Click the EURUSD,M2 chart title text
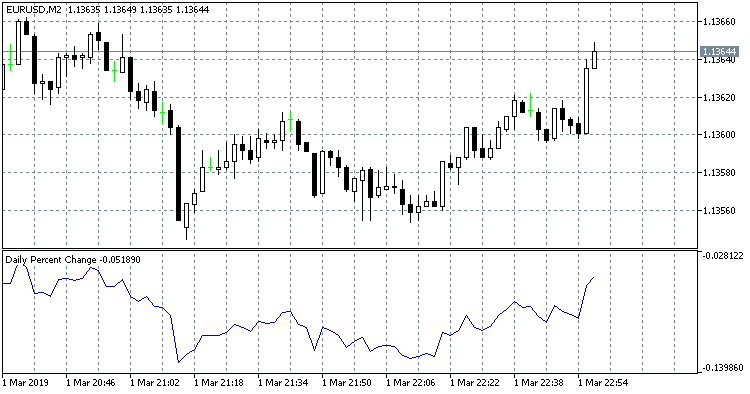The height and width of the screenshot is (394, 750). [33, 10]
